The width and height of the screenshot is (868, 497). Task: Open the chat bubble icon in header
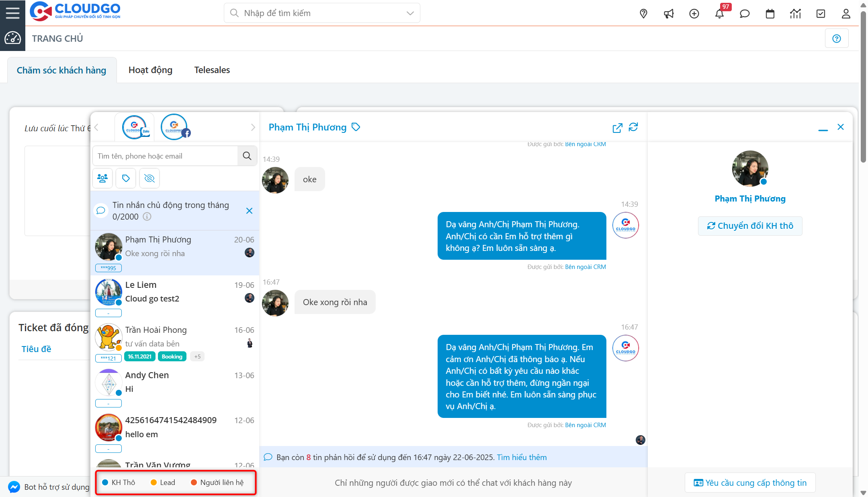745,13
